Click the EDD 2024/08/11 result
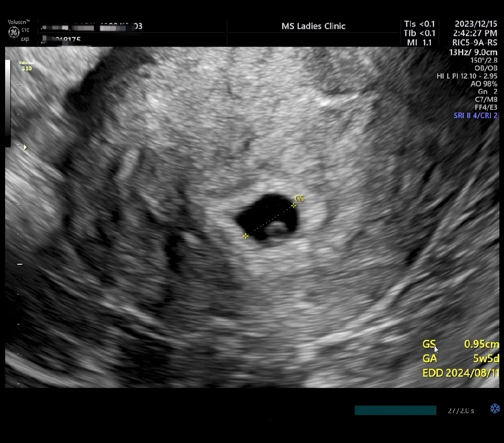The height and width of the screenshot is (443, 504). pos(461,373)
